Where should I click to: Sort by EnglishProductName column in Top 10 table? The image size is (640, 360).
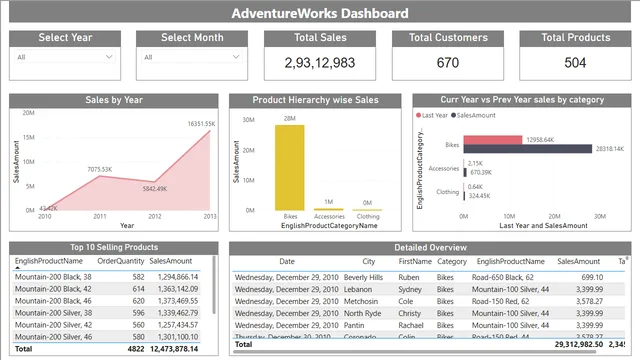point(49,261)
